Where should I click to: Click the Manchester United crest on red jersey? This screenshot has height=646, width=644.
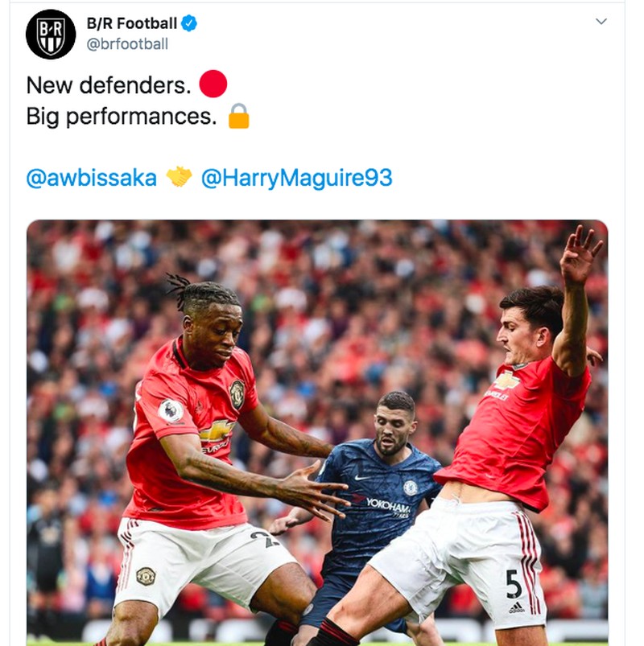(x=237, y=393)
